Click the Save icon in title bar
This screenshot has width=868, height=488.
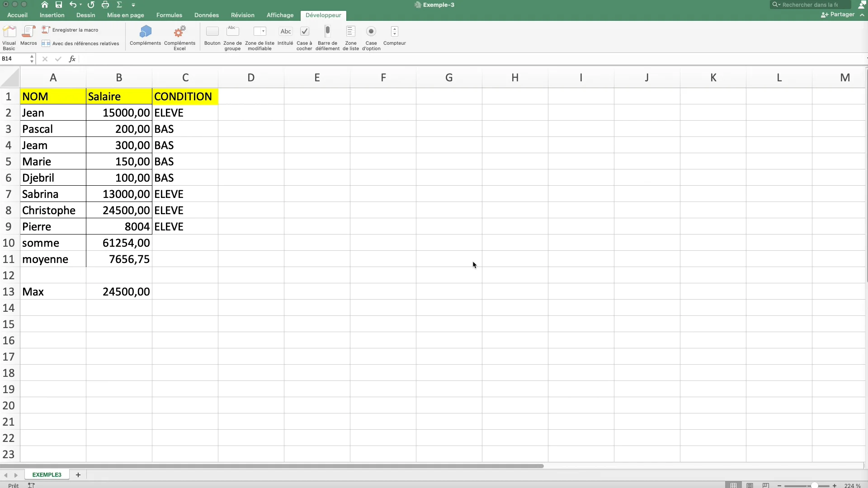59,5
